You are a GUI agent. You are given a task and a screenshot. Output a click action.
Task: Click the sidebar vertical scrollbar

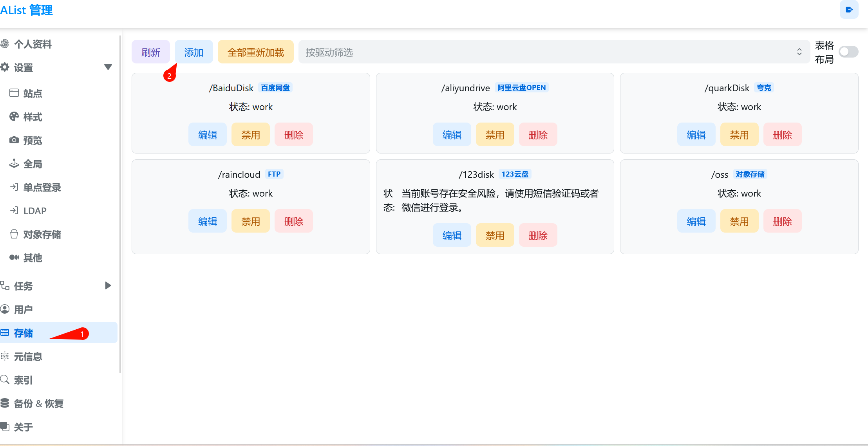[120, 204]
